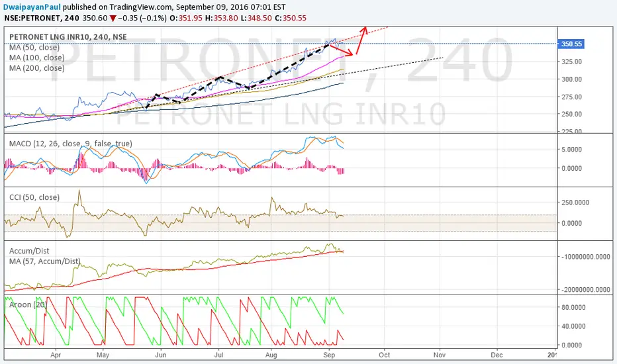Click the 300.00 price axis label
This screenshot has width=617, height=364.
tap(572, 79)
